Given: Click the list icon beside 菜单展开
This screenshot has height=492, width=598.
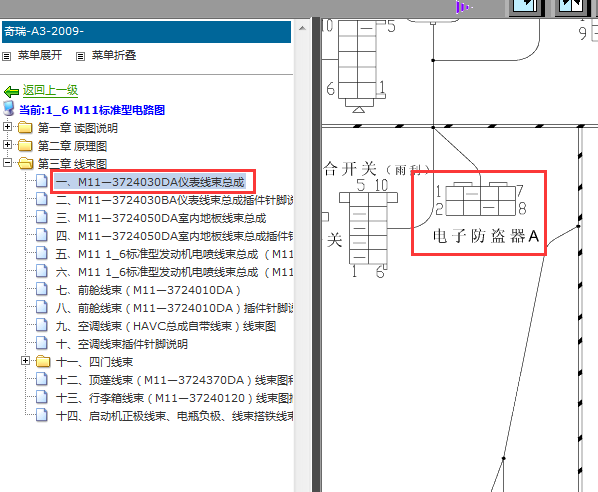Looking at the screenshot, I should (x=6, y=57).
